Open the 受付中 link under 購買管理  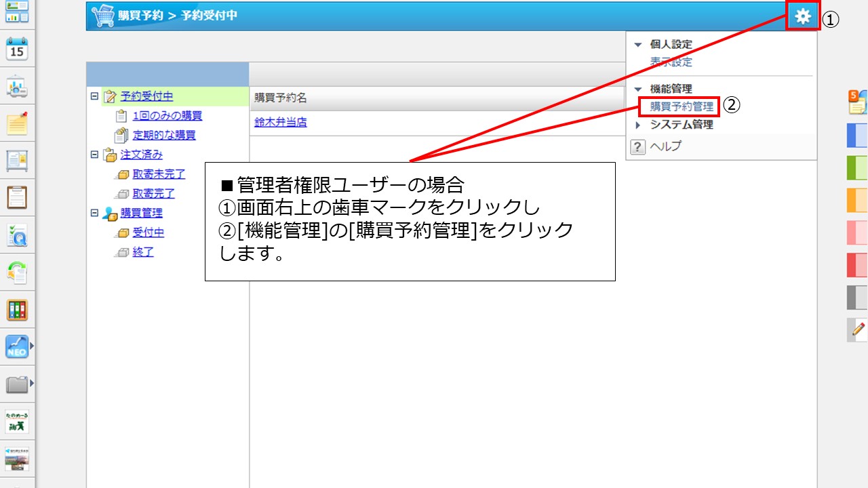tap(149, 233)
